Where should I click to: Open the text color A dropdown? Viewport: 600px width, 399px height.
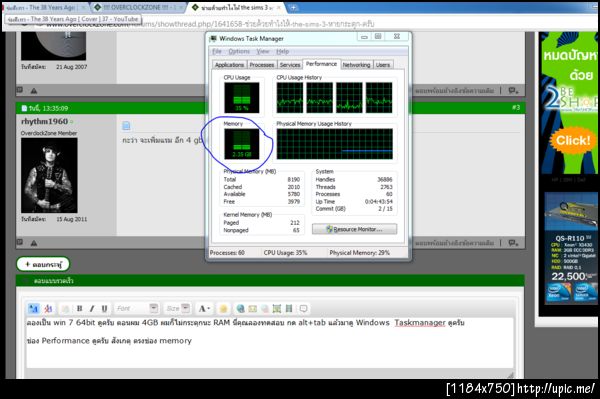[x=204, y=308]
